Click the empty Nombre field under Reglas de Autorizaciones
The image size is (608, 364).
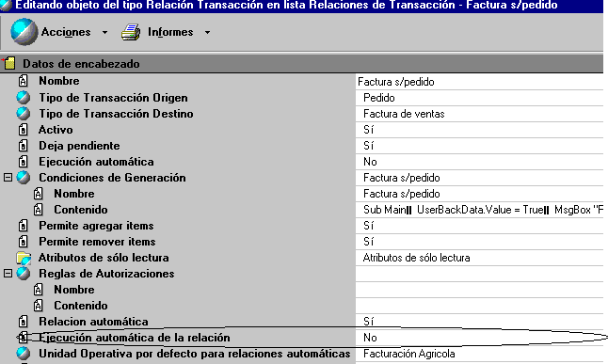(x=479, y=290)
